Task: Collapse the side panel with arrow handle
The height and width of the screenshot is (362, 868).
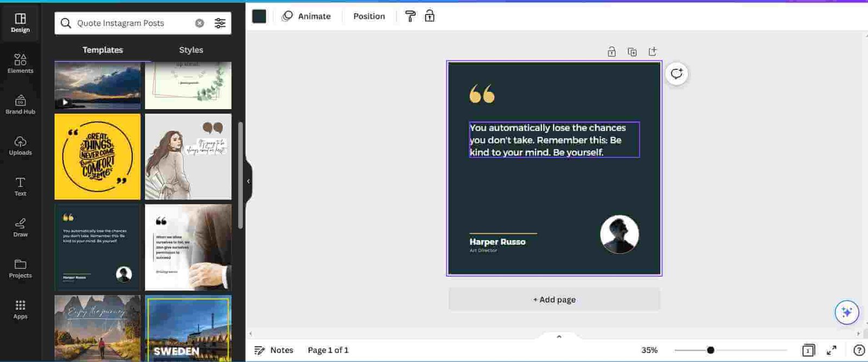Action: (x=248, y=181)
